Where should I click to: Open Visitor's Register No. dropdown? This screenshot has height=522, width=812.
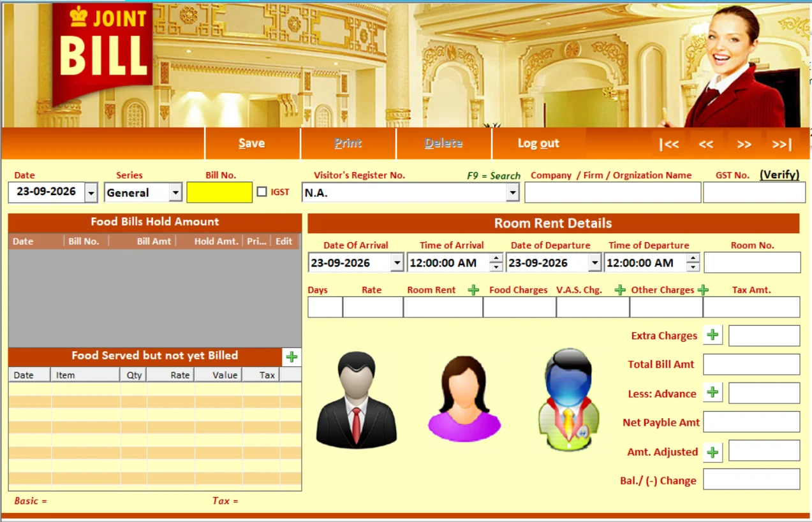coord(512,192)
